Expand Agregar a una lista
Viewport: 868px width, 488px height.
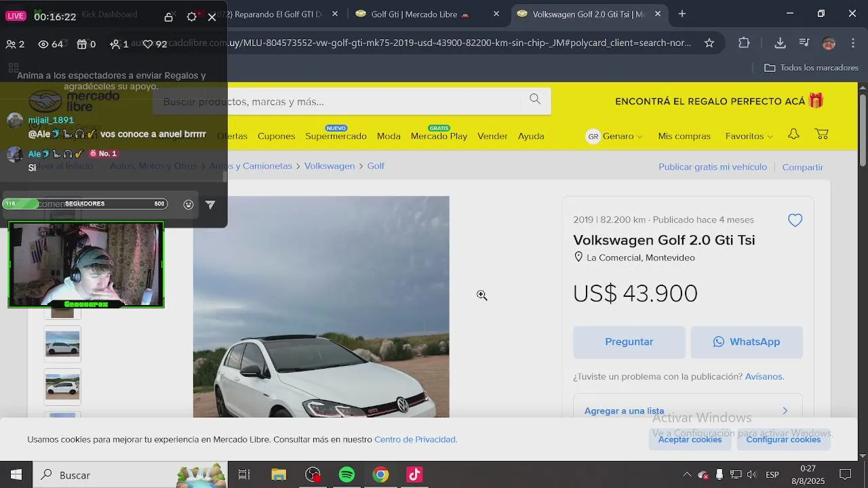pos(688,411)
